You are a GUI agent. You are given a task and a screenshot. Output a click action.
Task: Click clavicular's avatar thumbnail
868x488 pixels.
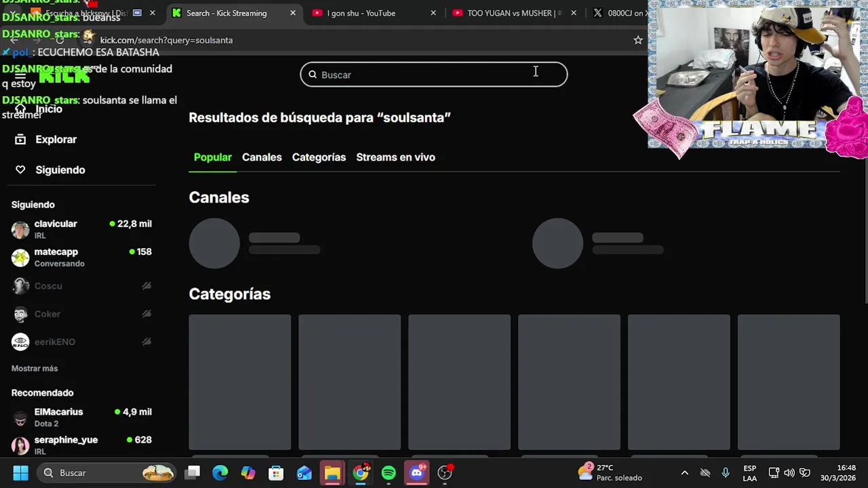pyautogui.click(x=20, y=230)
